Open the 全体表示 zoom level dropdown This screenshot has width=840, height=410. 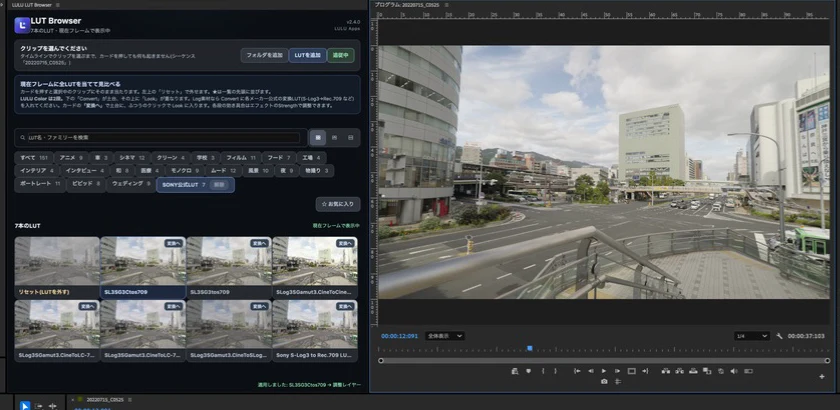coord(445,336)
